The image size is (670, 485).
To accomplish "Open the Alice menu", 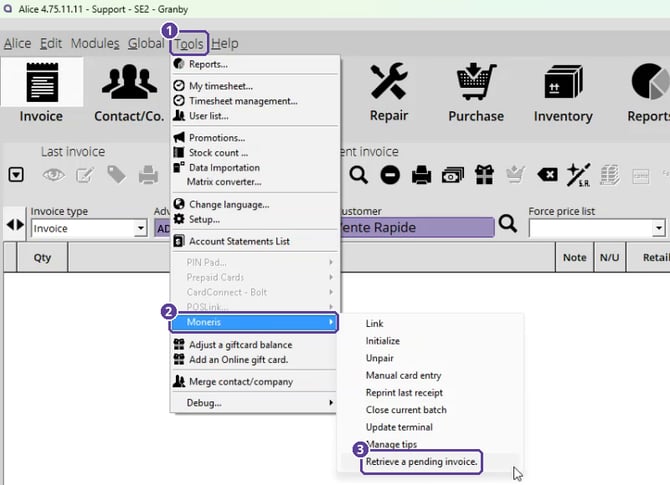I will click(x=18, y=44).
